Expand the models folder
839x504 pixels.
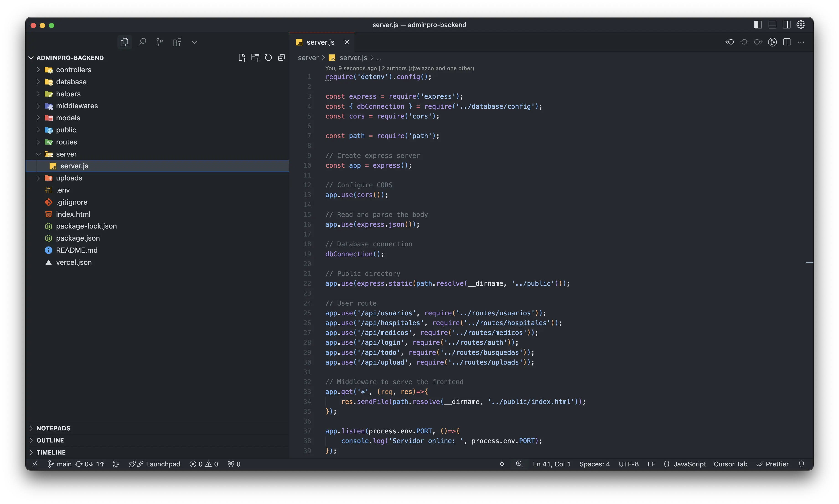click(38, 118)
